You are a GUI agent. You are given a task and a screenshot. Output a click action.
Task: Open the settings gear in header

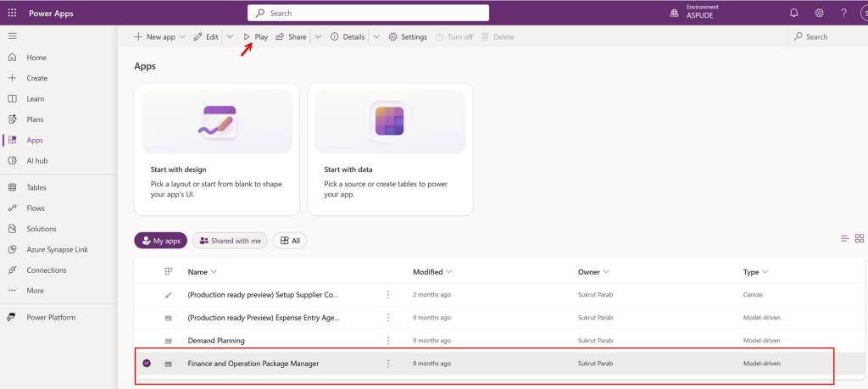819,13
